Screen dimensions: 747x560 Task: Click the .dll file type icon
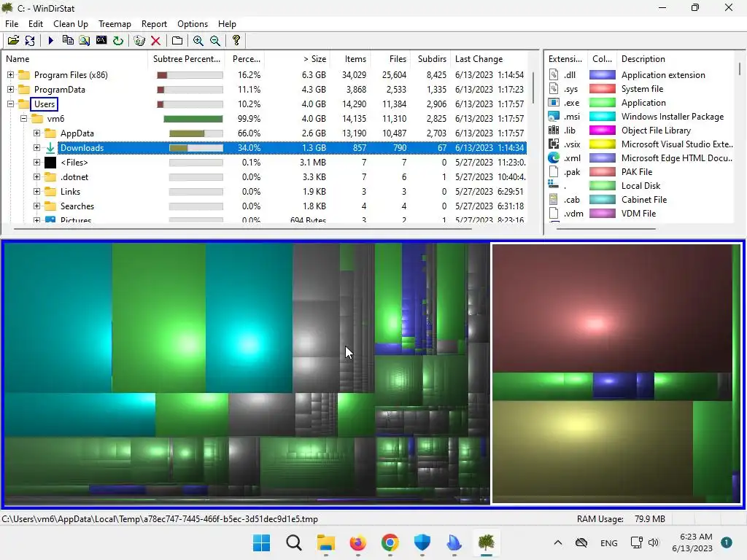554,75
